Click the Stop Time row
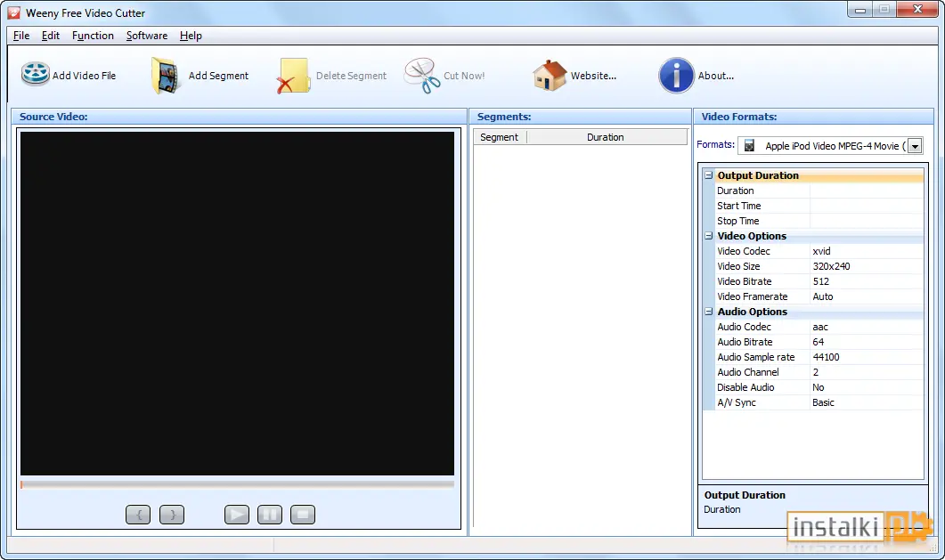This screenshot has height=560, width=945. coord(819,221)
